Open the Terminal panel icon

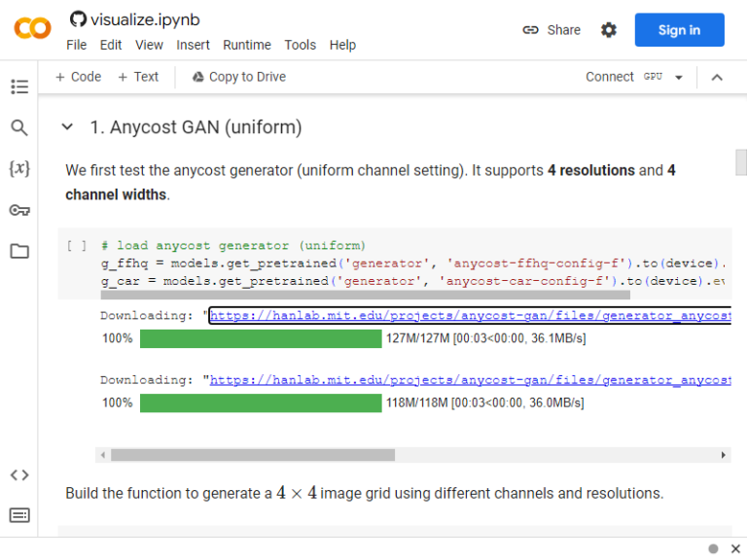click(x=19, y=515)
